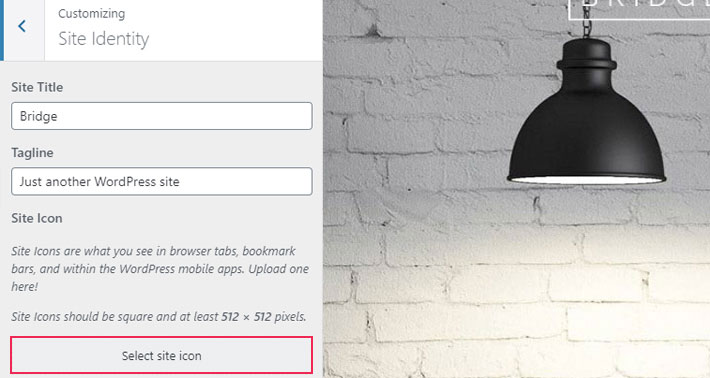Click the Customizing breadcrumb text
The height and width of the screenshot is (378, 710).
[91, 14]
